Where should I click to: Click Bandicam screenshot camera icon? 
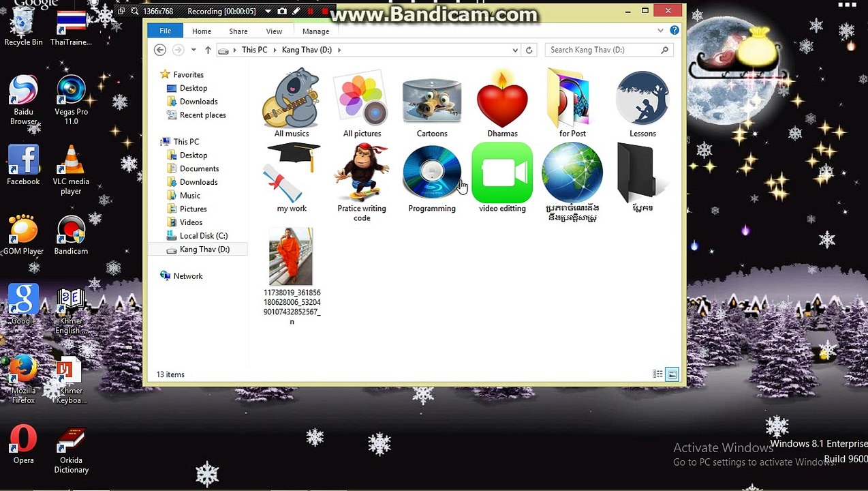[282, 11]
